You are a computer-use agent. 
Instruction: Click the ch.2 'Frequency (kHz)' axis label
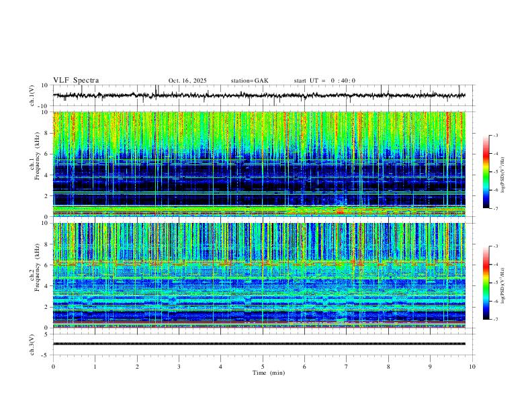(38, 267)
